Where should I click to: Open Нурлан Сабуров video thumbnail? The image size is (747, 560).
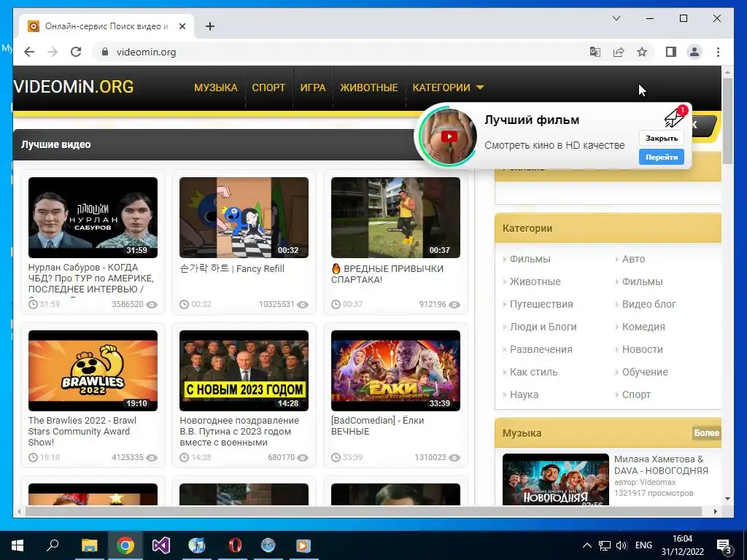pos(93,217)
